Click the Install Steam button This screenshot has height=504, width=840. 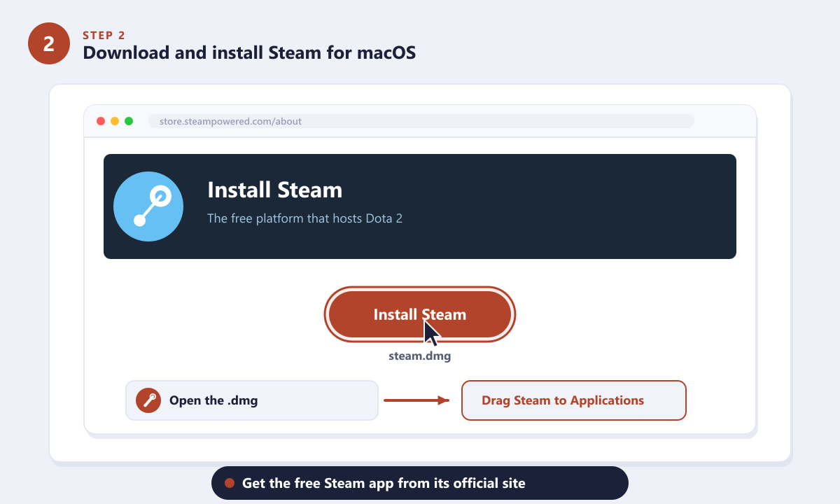click(420, 314)
